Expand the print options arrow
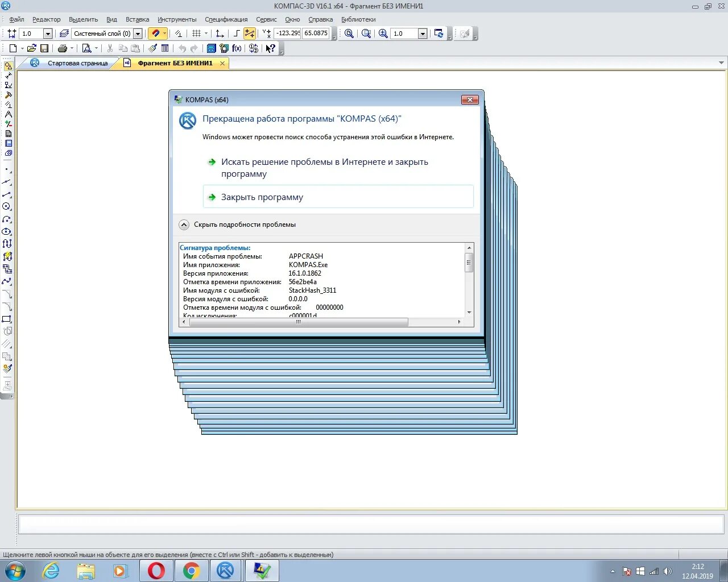The image size is (728, 582). pos(72,48)
